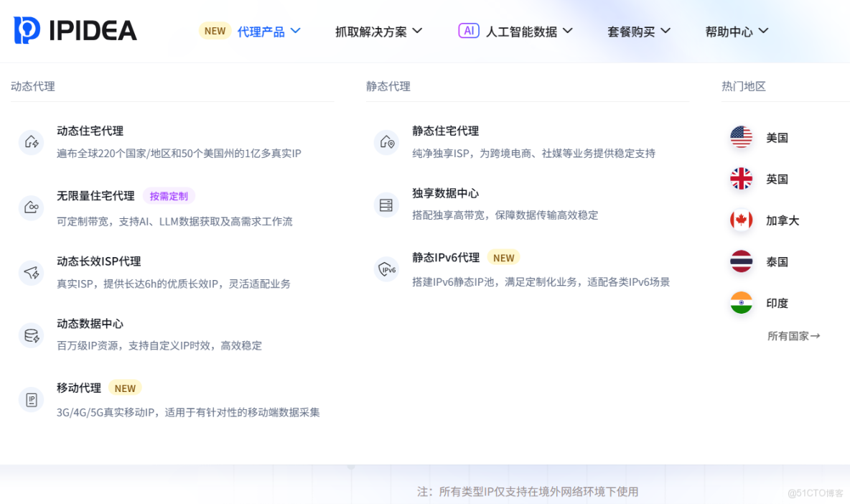Screen dimensions: 850x504
Task: Click the 独享数据中心 server icon
Action: [387, 204]
